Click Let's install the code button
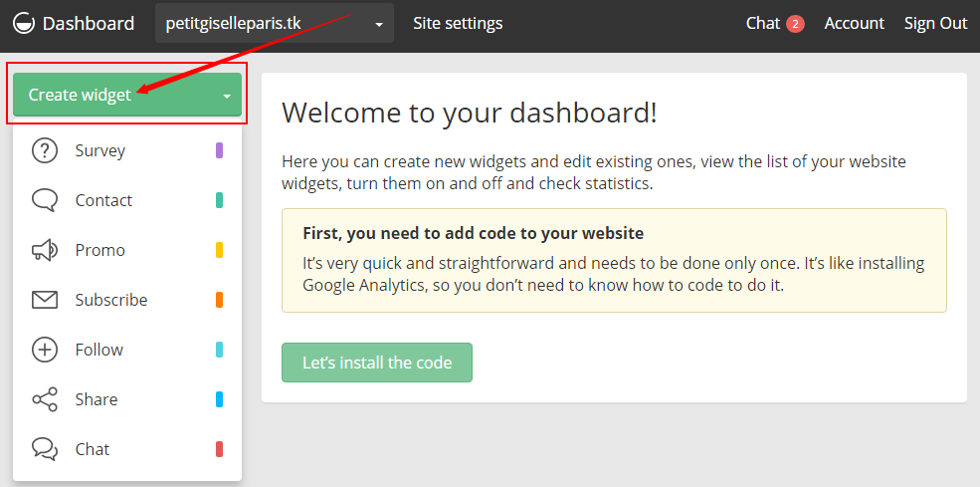The height and width of the screenshot is (487, 980). click(x=377, y=363)
